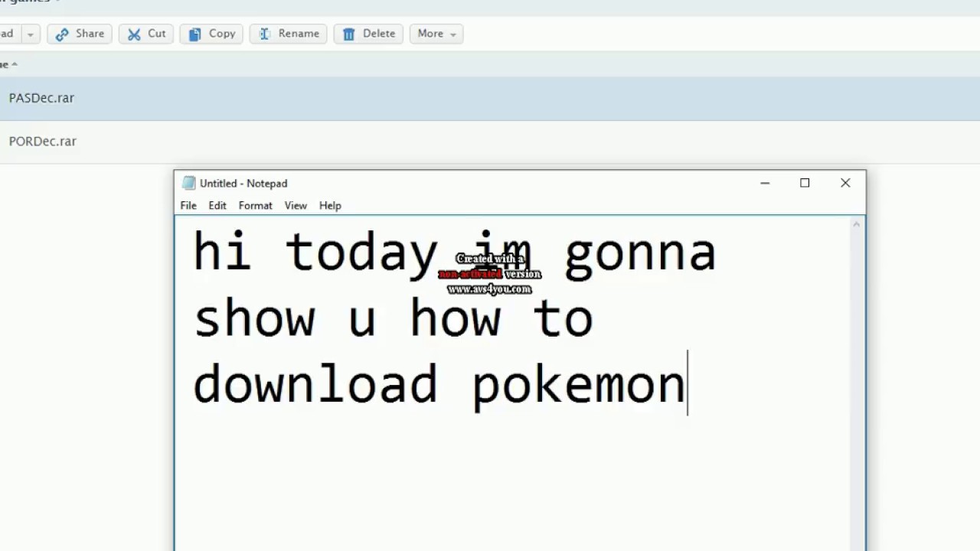Open Notepad Help menu
The width and height of the screenshot is (980, 551).
330,205
